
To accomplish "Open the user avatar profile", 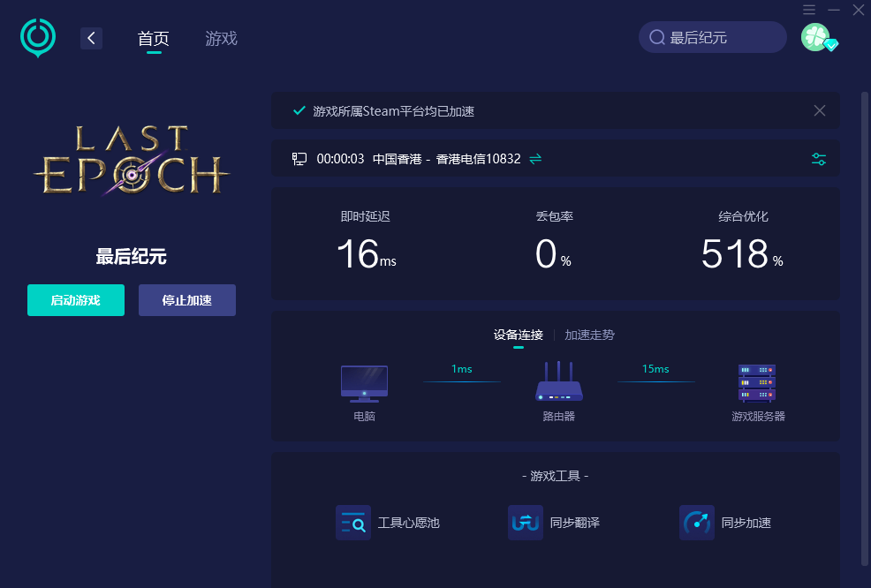I will [x=816, y=37].
